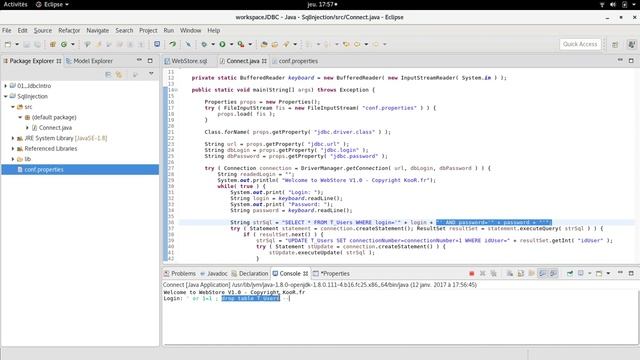Maximize the Package Explorer panel
640x360 pixels.
click(150, 60)
